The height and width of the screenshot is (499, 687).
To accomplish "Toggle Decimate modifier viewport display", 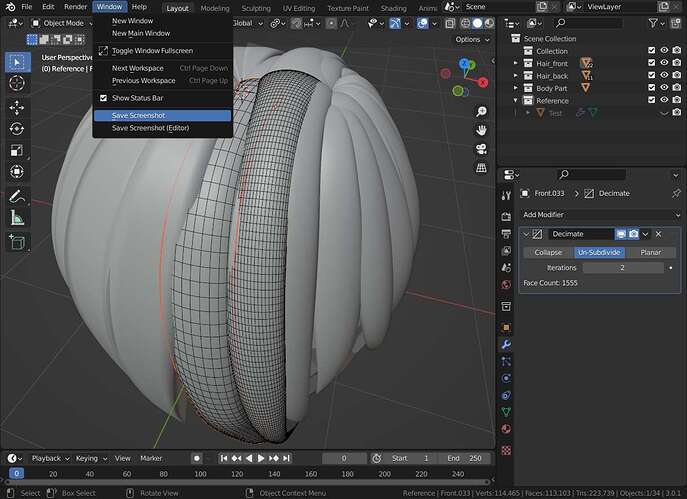I will (621, 234).
